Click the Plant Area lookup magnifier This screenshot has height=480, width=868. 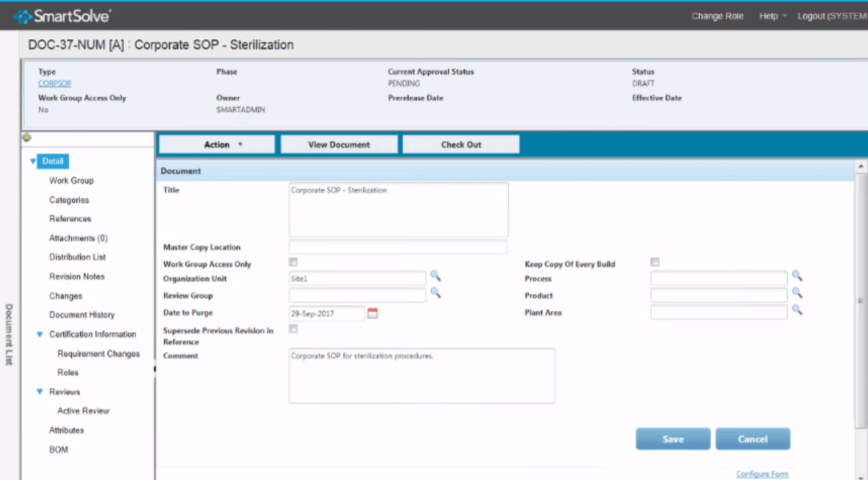[x=797, y=310]
